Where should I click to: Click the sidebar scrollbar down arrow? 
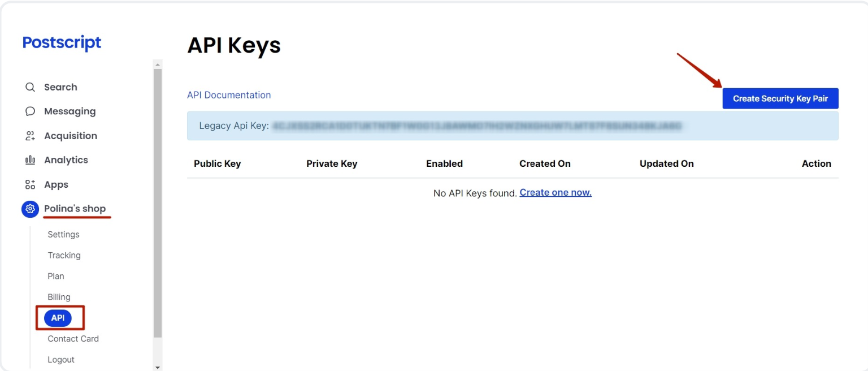pyautogui.click(x=158, y=367)
